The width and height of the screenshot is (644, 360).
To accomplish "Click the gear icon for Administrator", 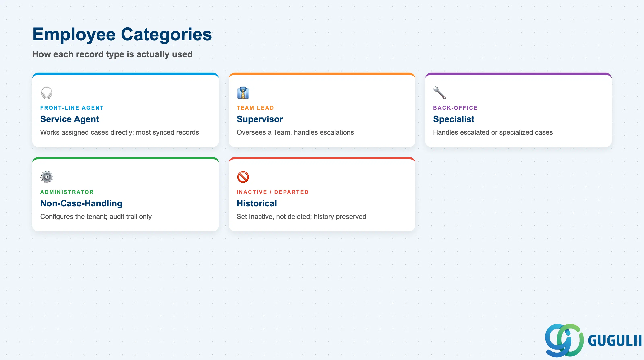I will (x=46, y=177).
